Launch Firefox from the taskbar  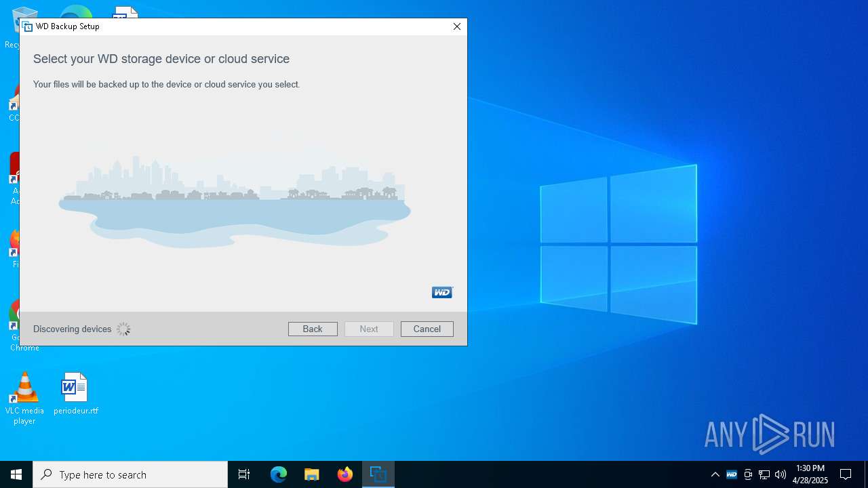coord(345,474)
